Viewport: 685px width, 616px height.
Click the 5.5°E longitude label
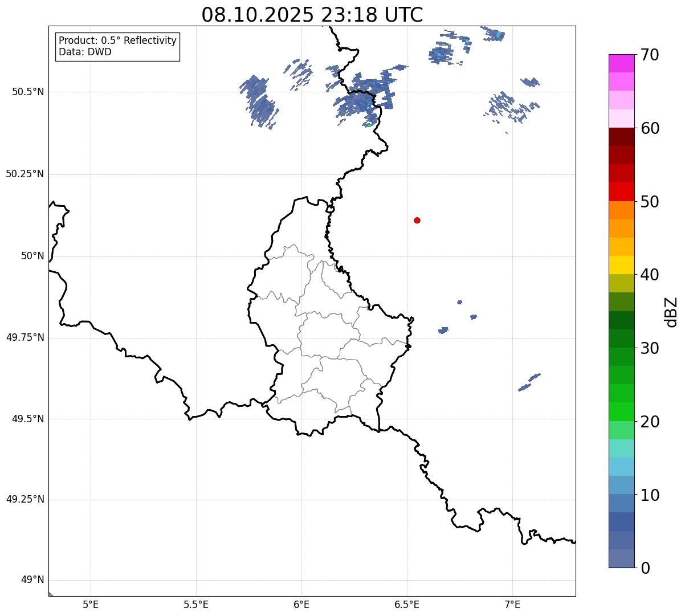point(196,604)
